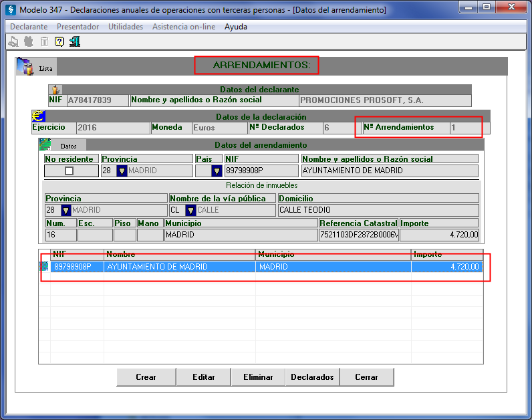Click the Num. field containing 16
This screenshot has height=420, width=532.
(x=61, y=235)
